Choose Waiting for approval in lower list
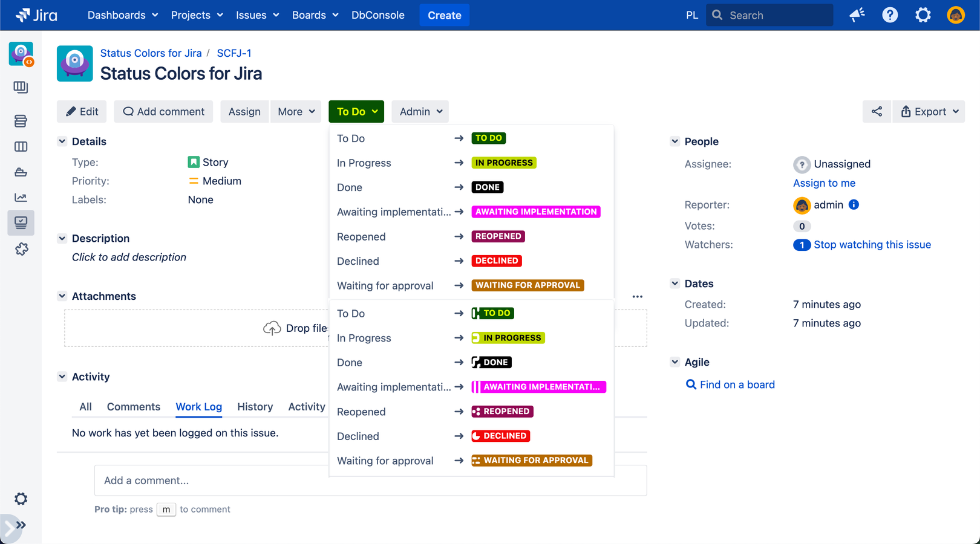Viewport: 980px width, 544px height. (471, 461)
